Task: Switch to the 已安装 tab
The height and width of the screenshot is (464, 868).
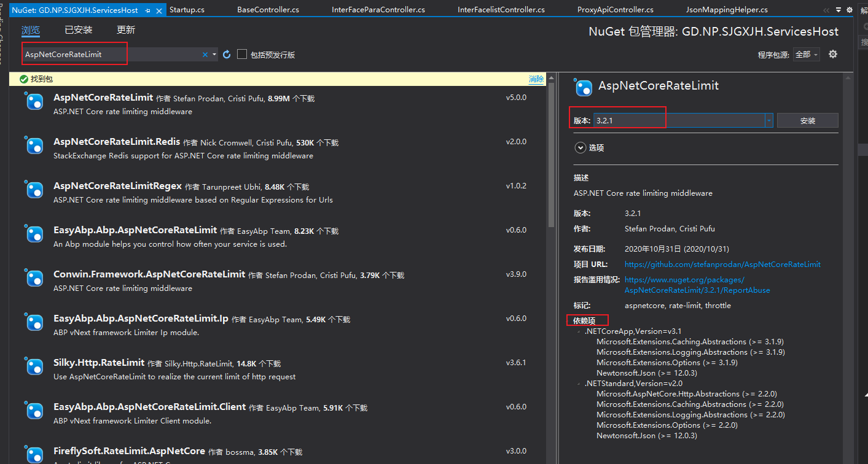Action: coord(78,30)
